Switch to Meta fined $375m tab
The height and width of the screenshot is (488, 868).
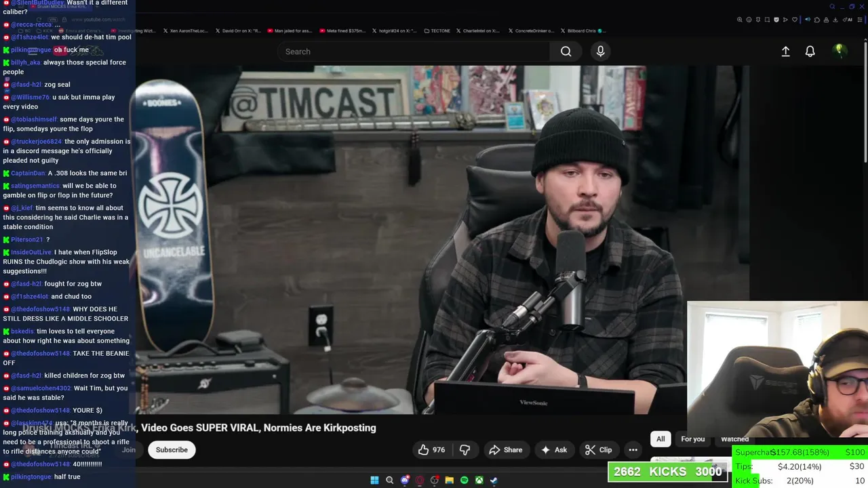[x=342, y=30]
